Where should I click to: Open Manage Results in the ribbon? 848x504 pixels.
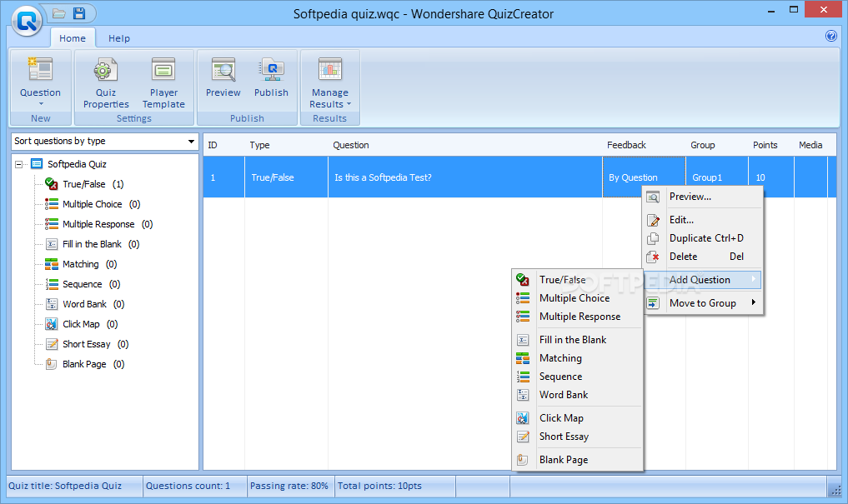[330, 81]
